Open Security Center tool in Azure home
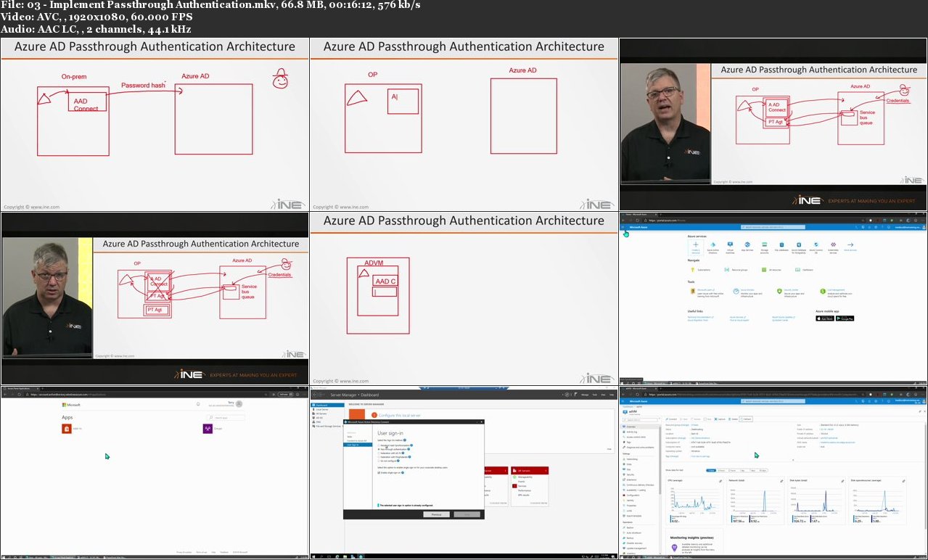 click(x=791, y=292)
